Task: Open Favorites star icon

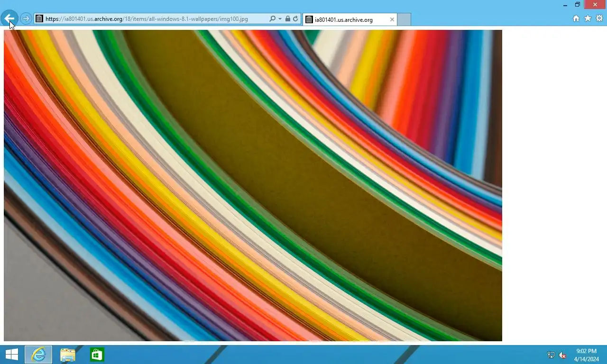Action: click(588, 18)
